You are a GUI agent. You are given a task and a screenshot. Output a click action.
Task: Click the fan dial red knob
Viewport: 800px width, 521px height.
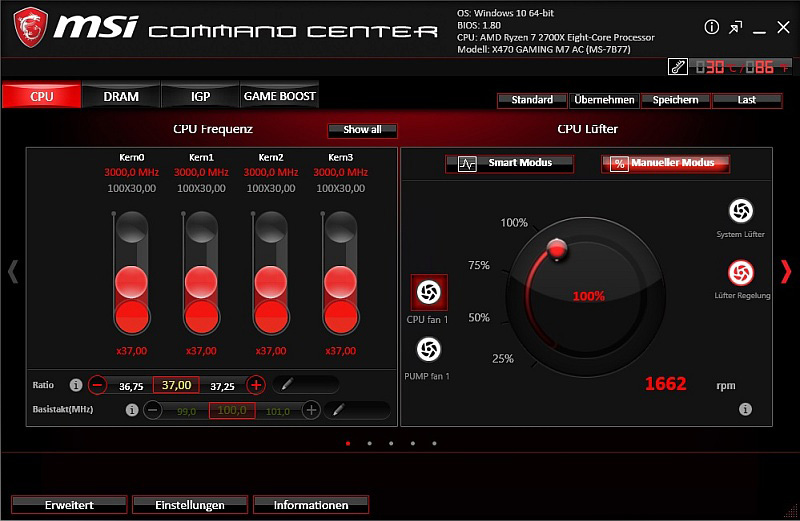[557, 250]
